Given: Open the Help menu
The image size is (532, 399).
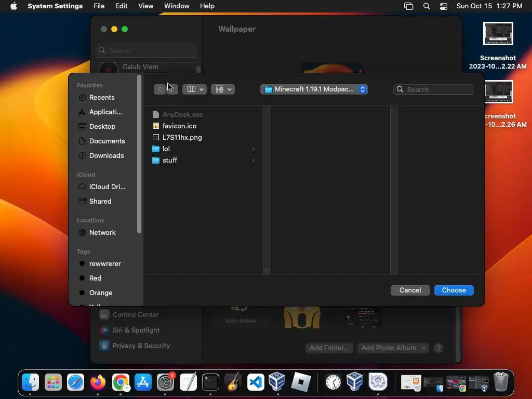Looking at the screenshot, I should click(207, 6).
